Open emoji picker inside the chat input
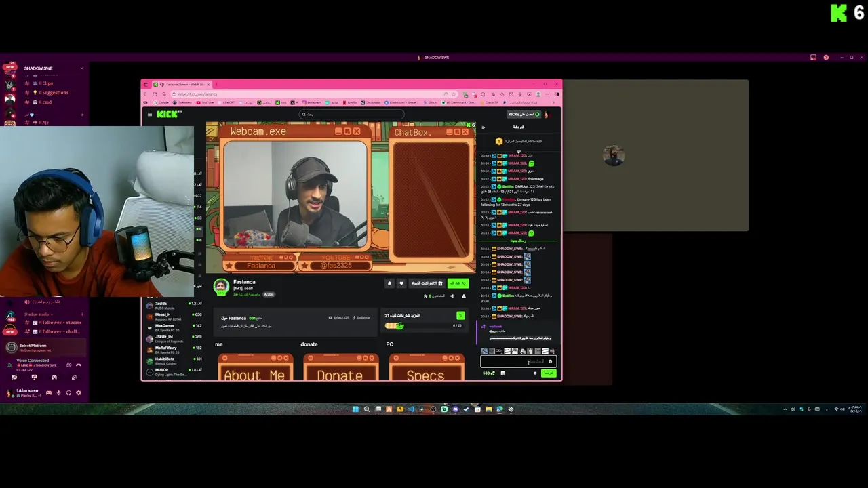 click(550, 361)
